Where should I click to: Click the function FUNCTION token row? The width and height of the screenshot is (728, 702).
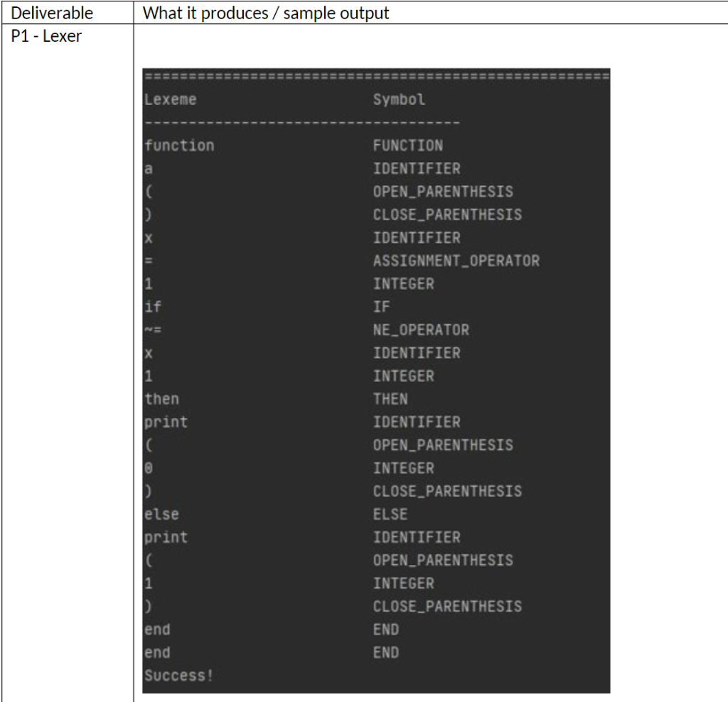point(284,145)
